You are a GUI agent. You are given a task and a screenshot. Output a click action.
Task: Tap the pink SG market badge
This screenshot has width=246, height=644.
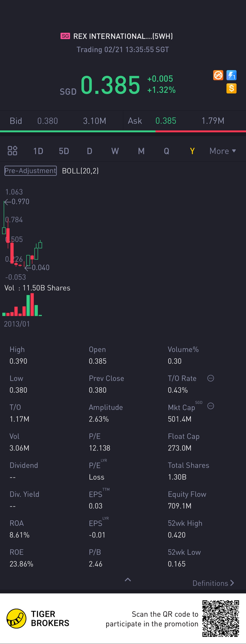[x=65, y=36]
